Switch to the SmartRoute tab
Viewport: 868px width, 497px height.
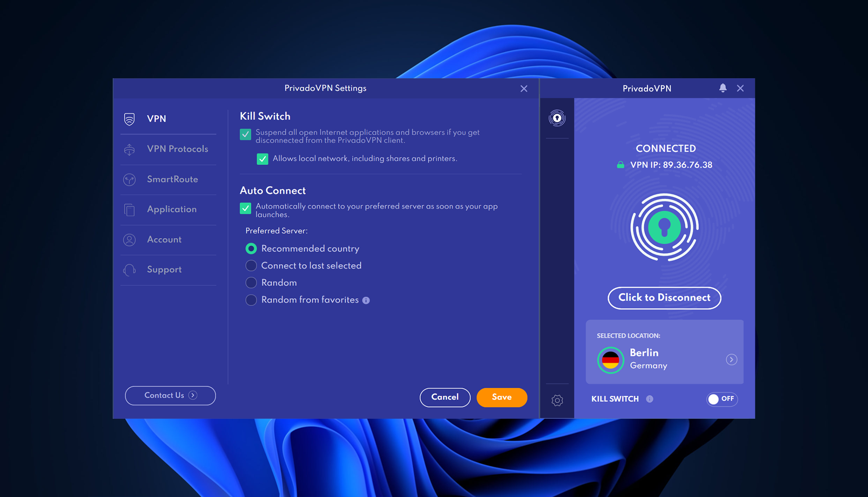(x=168, y=179)
